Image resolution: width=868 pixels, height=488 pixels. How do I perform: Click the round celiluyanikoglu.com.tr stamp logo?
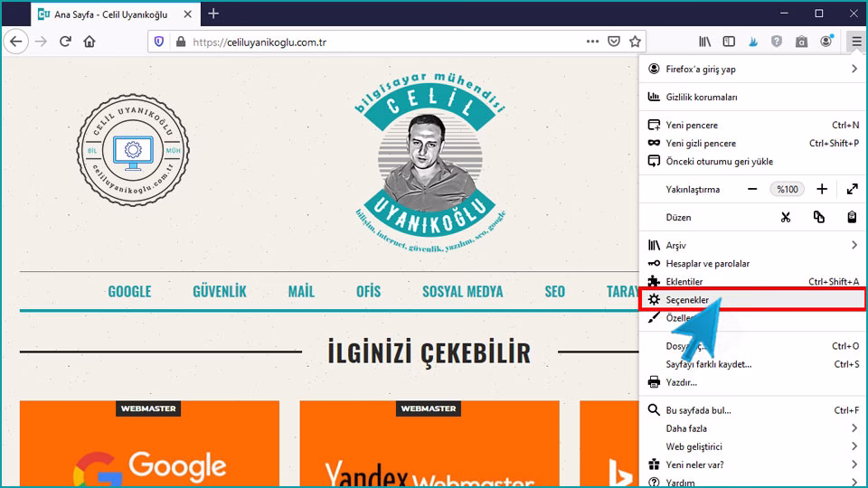tap(133, 150)
